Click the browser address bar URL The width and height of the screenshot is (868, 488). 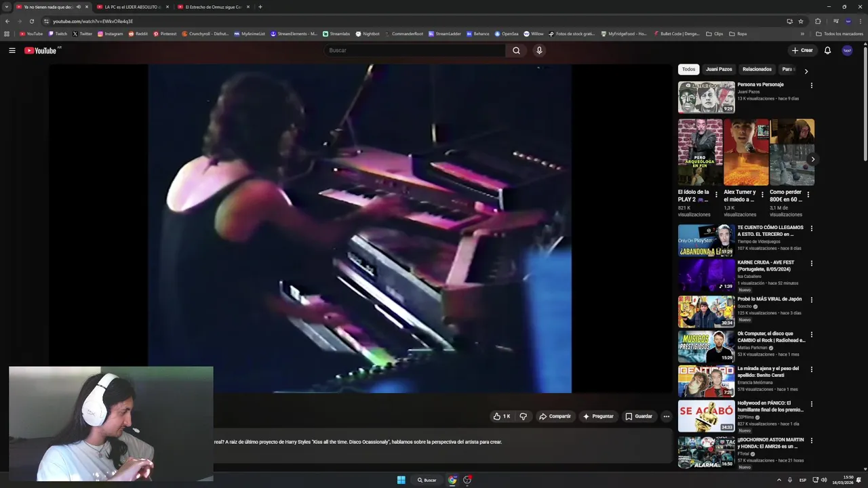pyautogui.click(x=93, y=21)
